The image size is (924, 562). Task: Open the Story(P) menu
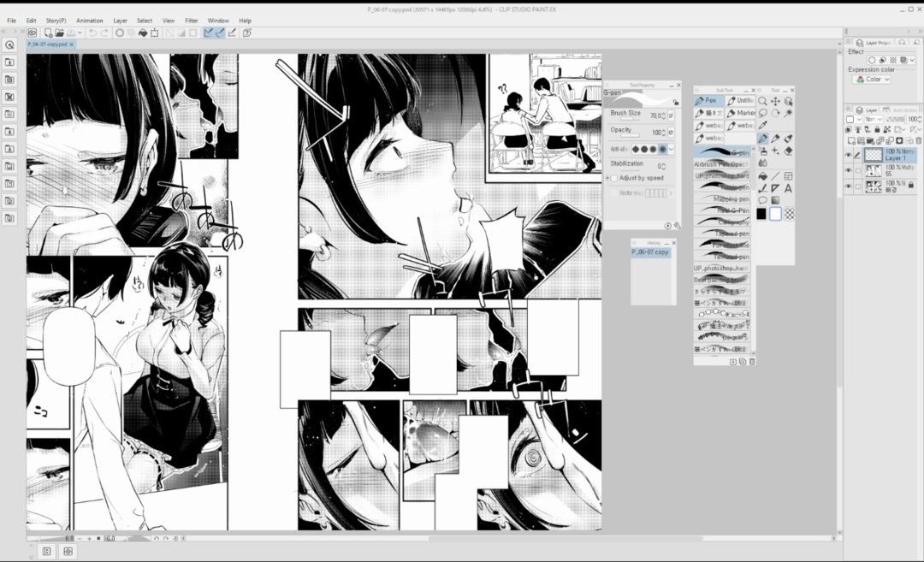(56, 21)
